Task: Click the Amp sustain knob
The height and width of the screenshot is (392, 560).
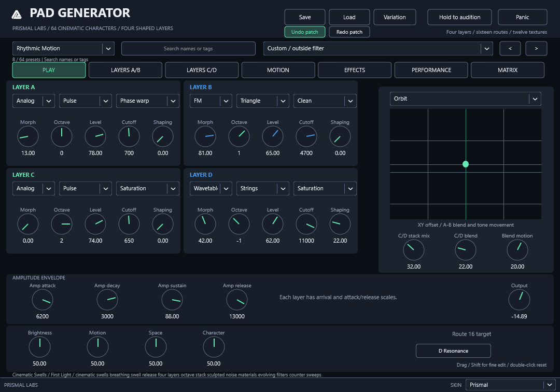Action: coord(172,300)
